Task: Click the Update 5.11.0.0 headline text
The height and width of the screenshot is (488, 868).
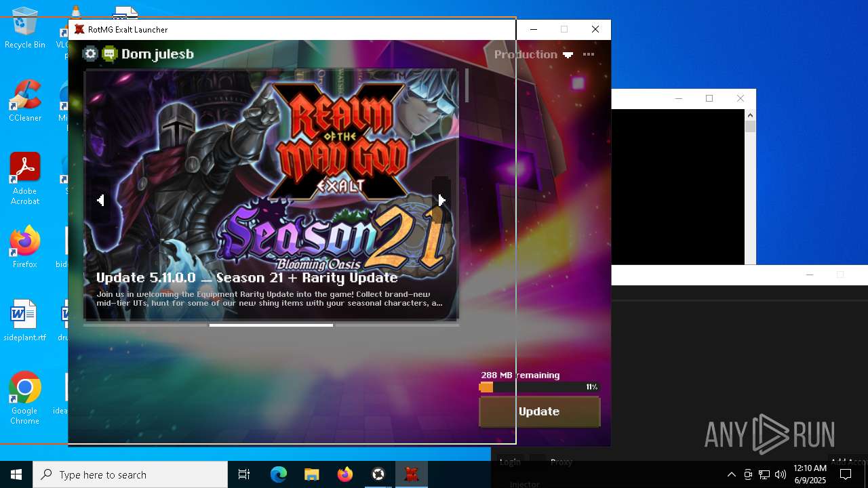Action: pos(247,277)
